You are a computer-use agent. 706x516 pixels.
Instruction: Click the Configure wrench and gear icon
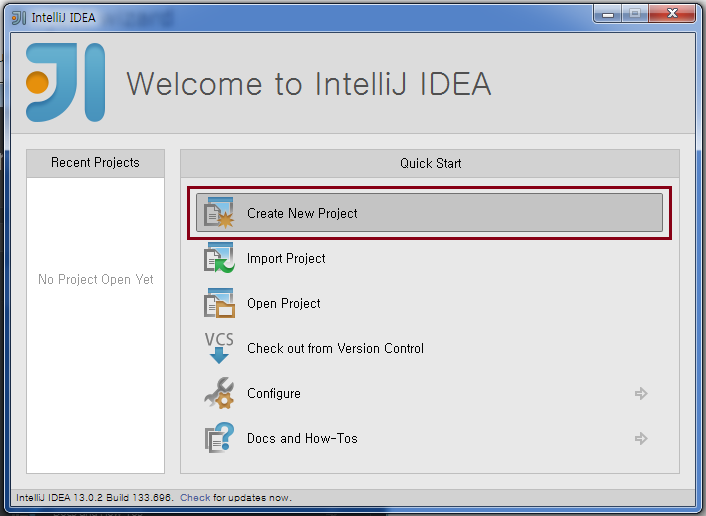pyautogui.click(x=219, y=393)
